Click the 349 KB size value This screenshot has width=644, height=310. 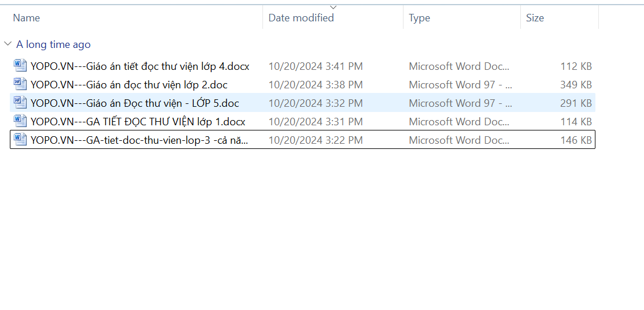point(576,85)
